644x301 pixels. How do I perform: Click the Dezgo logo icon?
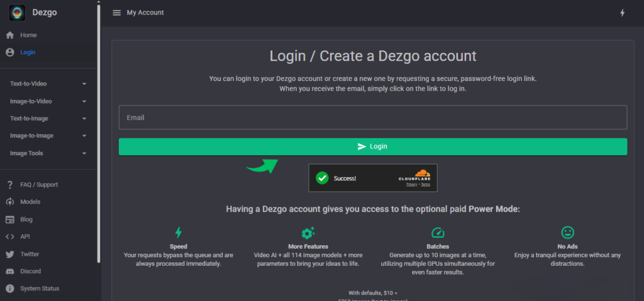point(17,13)
